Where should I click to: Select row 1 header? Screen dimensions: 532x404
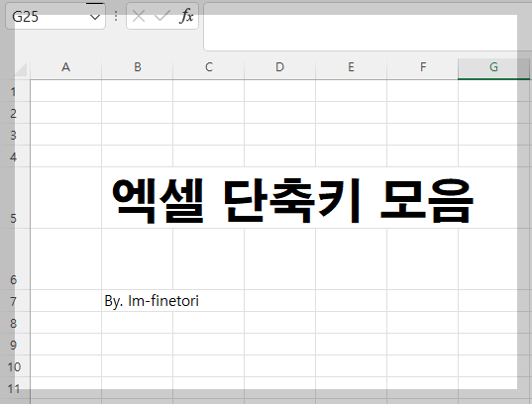(15, 91)
